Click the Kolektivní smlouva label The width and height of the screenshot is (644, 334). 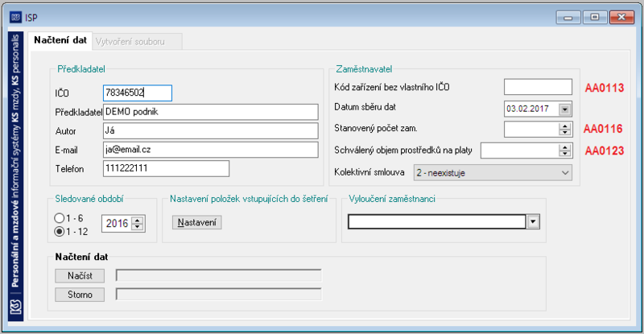pyautogui.click(x=369, y=172)
